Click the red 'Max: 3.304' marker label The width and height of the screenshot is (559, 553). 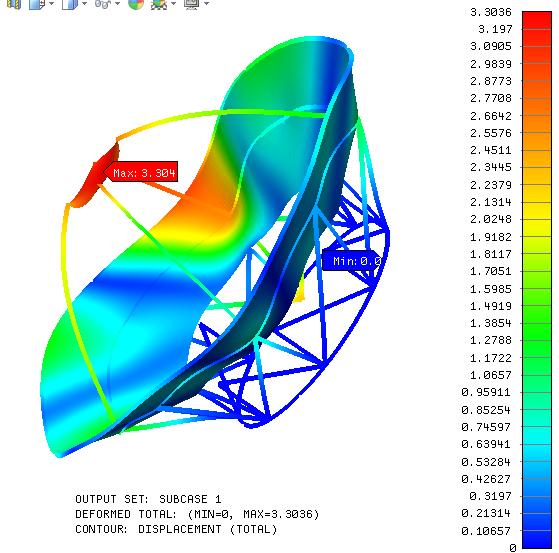(x=142, y=172)
